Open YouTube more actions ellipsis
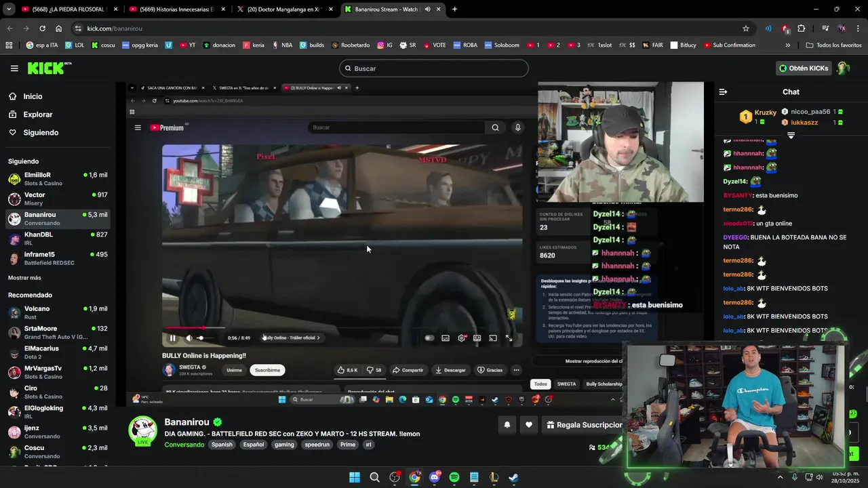This screenshot has width=868, height=488. coord(516,370)
